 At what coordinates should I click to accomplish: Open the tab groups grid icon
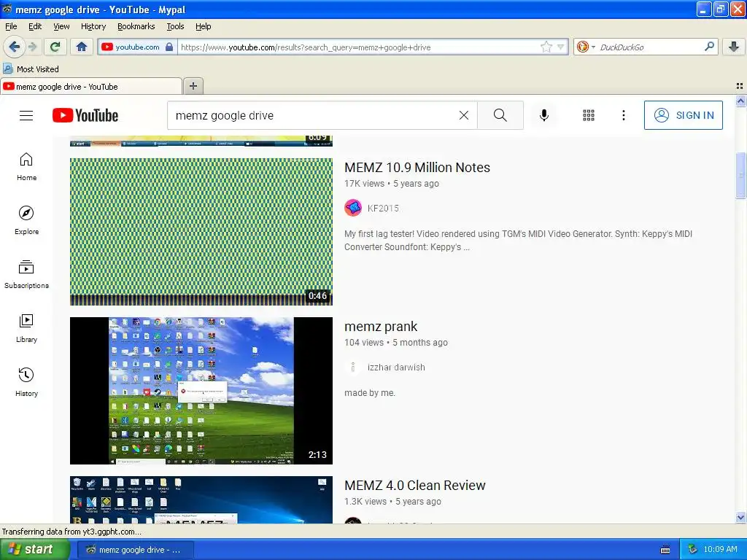(740, 86)
